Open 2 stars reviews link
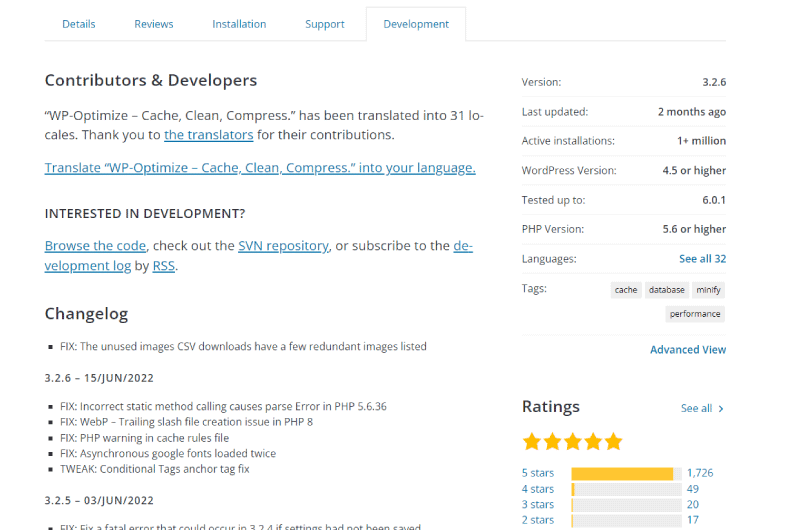 (x=538, y=520)
